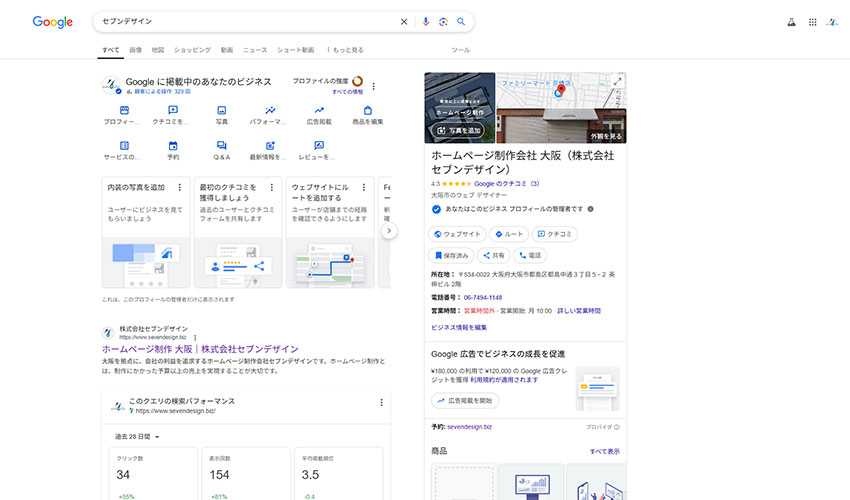Viewport: 850px width, 500px height.
Task: Show next suggestion cards with arrow
Action: coord(389,230)
